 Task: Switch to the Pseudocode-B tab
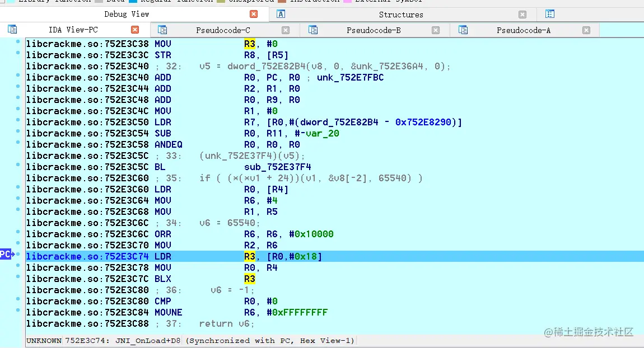click(x=374, y=30)
